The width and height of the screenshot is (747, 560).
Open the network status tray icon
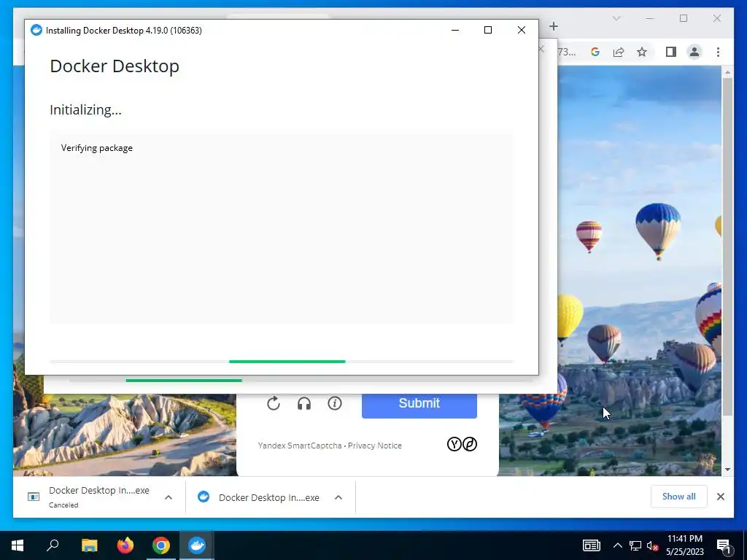click(x=635, y=545)
